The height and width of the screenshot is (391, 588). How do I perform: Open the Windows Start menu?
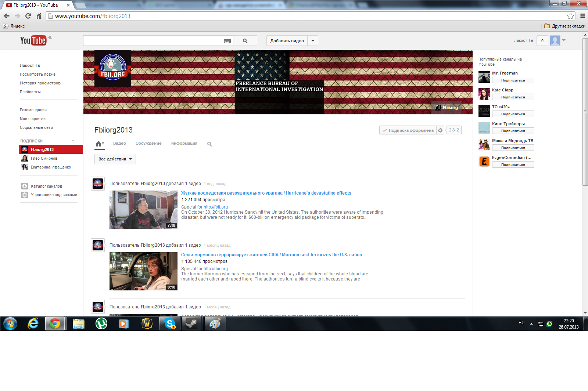pyautogui.click(x=10, y=324)
